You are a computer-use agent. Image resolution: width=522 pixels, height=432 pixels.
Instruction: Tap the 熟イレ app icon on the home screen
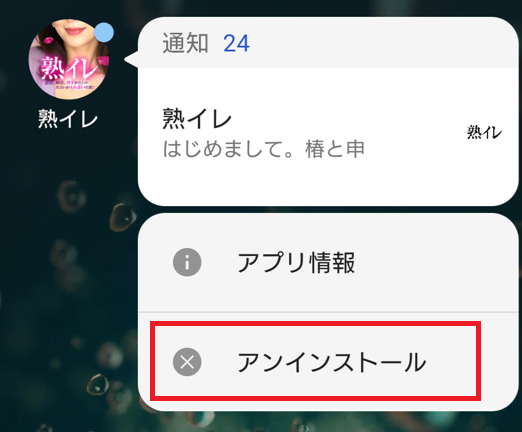click(x=68, y=59)
